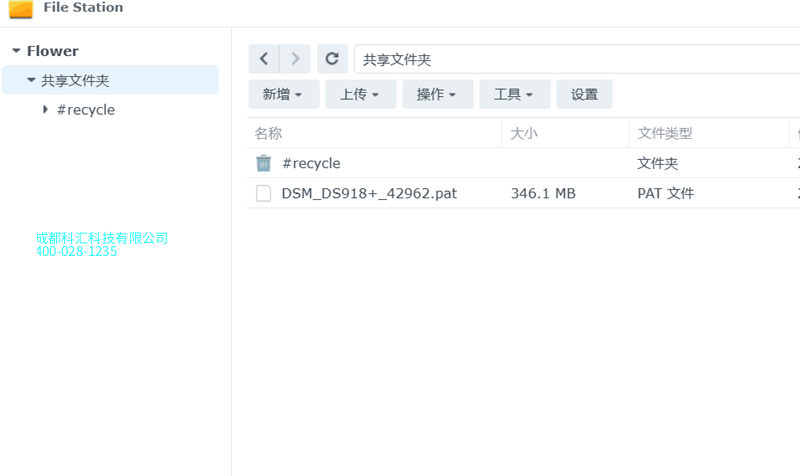Select the #recycle folder row name

(311, 163)
